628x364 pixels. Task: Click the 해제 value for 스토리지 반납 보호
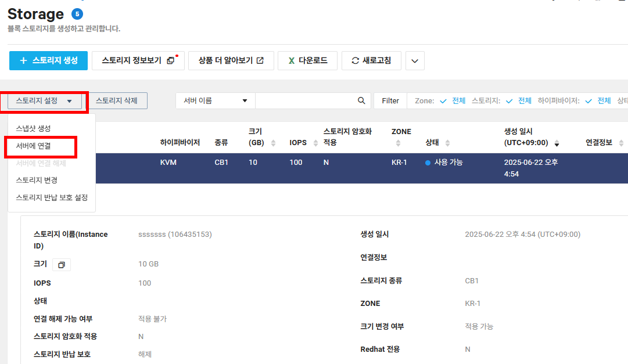click(x=145, y=354)
